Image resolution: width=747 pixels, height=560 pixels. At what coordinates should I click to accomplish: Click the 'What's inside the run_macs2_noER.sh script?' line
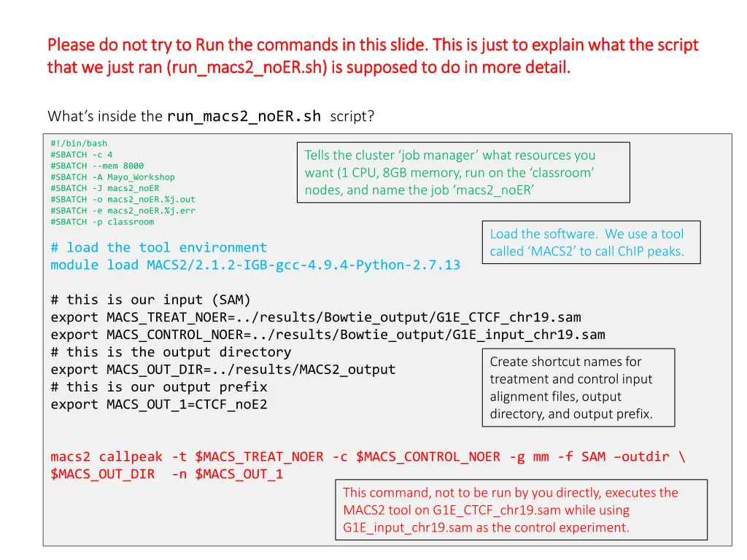(211, 116)
